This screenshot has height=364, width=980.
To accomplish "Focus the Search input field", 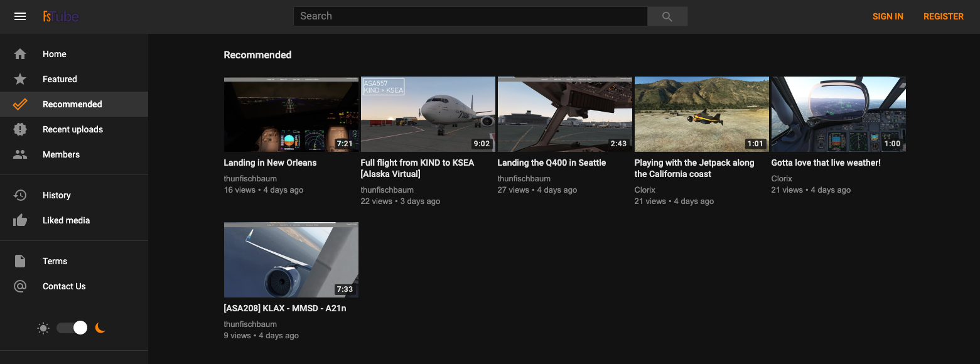I will tap(470, 16).
